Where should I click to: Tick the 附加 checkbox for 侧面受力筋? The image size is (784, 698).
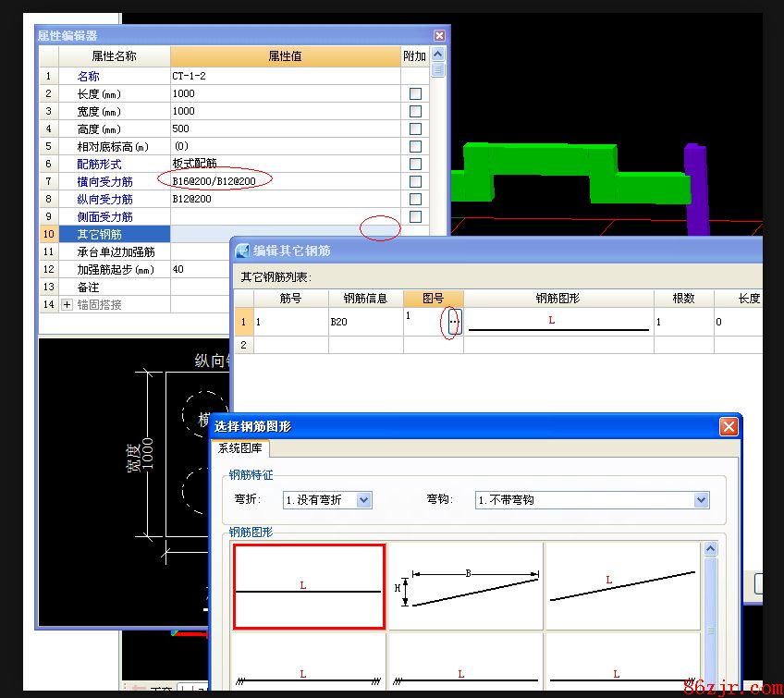click(x=415, y=216)
